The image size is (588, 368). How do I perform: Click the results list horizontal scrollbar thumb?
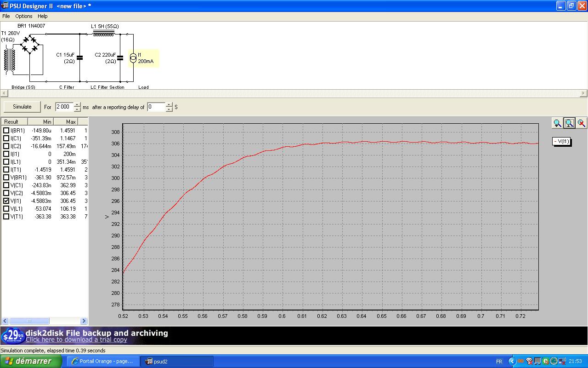[29, 321]
